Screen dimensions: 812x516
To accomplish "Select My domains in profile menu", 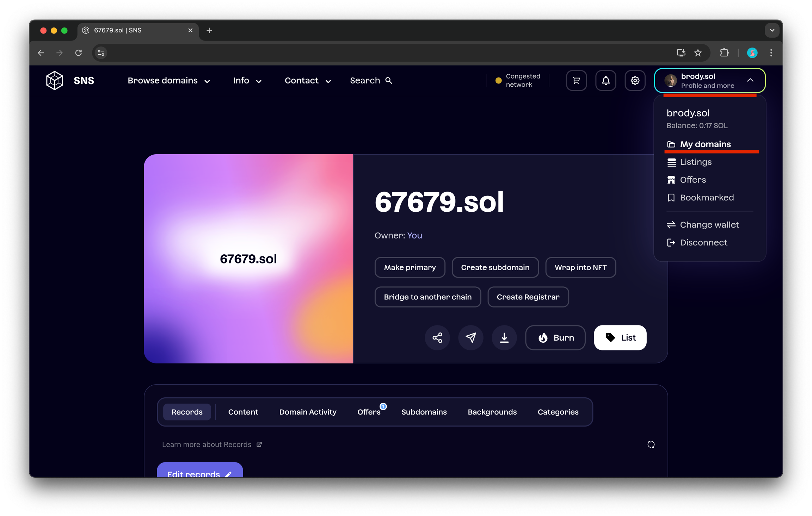I will coord(705,144).
